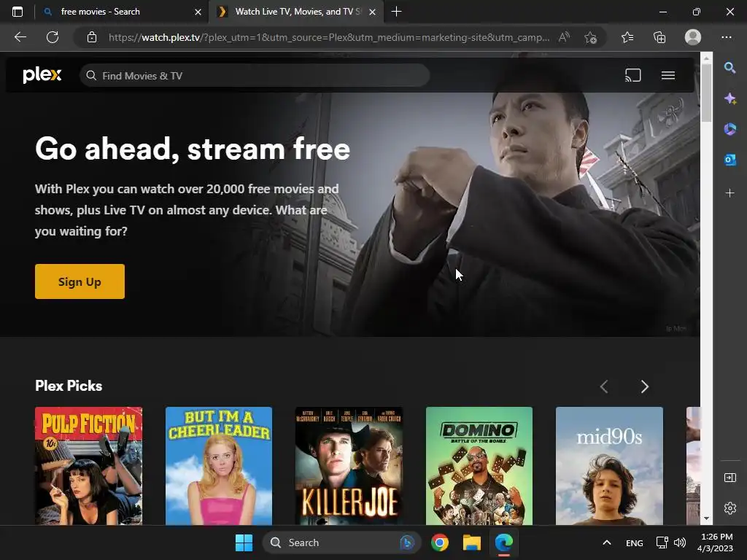Image resolution: width=747 pixels, height=560 pixels.
Task: Open the Discover sparkle icon in sidebar
Action: [x=729, y=98]
